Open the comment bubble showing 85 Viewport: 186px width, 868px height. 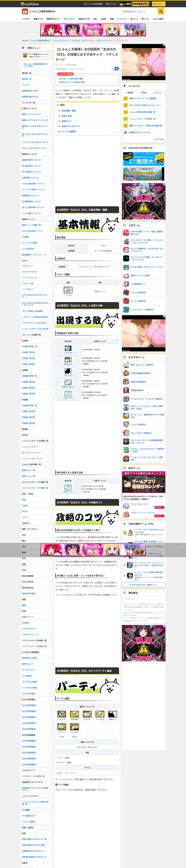coord(115,69)
